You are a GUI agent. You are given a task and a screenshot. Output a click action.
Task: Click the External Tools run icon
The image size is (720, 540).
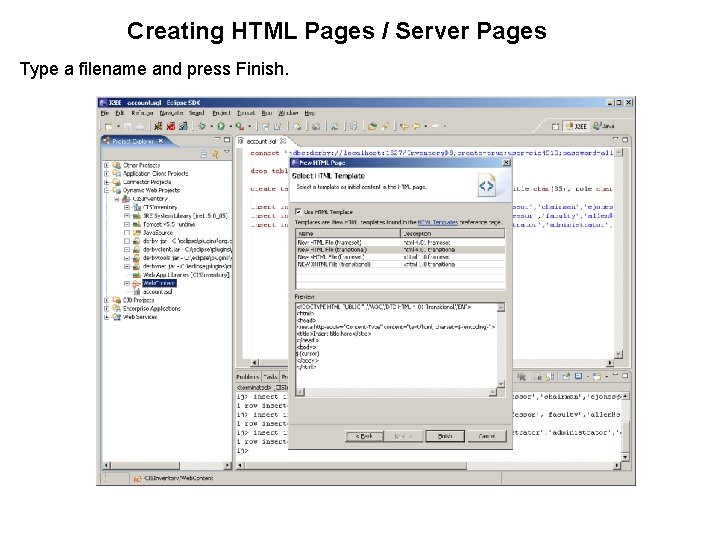pos(239,126)
